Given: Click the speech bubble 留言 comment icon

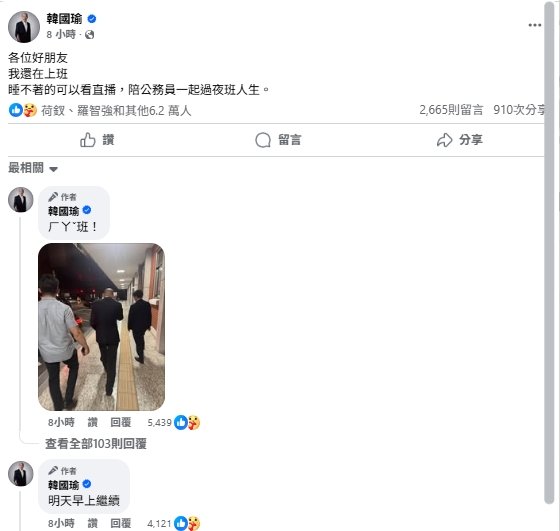Looking at the screenshot, I should 263,140.
